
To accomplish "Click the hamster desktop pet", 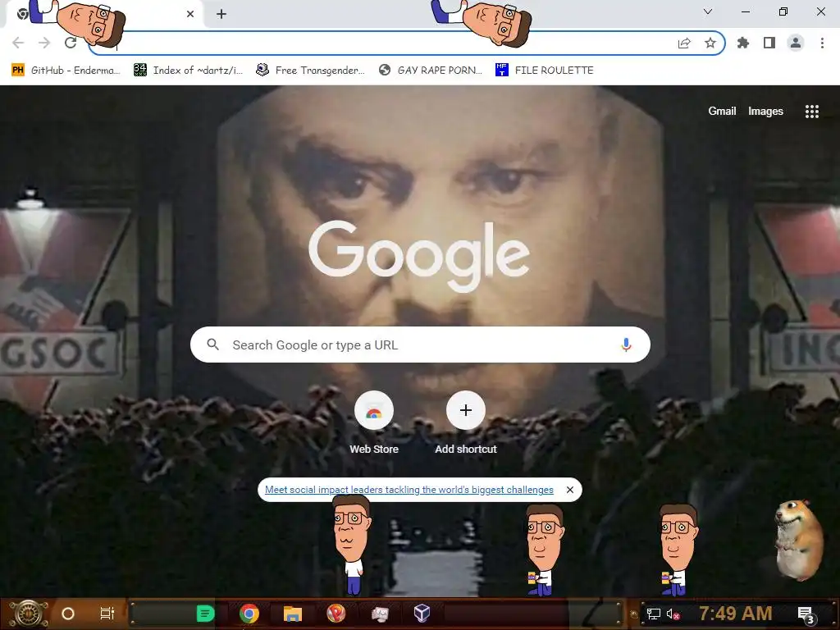I will [x=799, y=540].
